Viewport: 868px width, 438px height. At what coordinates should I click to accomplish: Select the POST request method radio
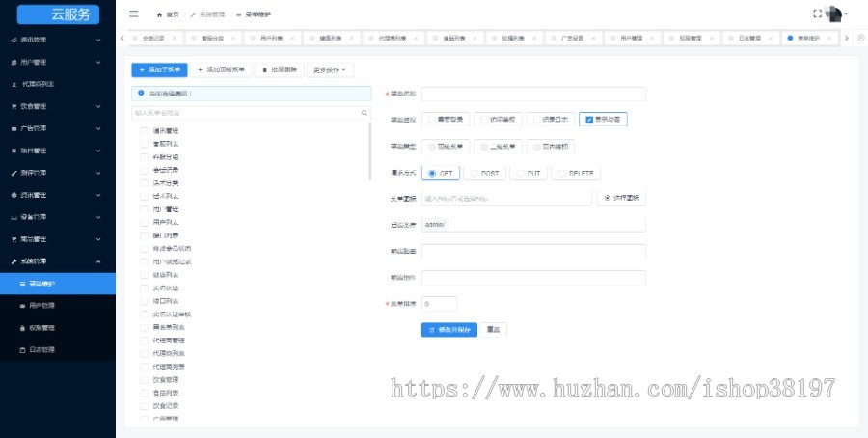click(x=474, y=174)
